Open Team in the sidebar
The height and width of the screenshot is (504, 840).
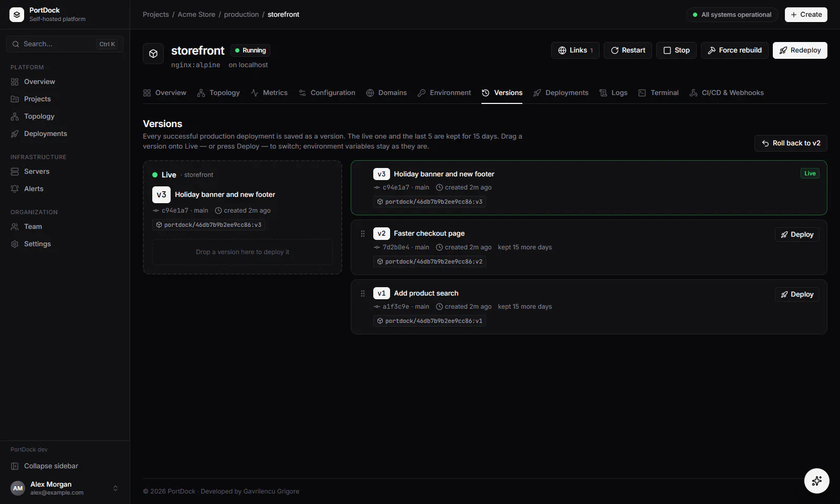65,227
